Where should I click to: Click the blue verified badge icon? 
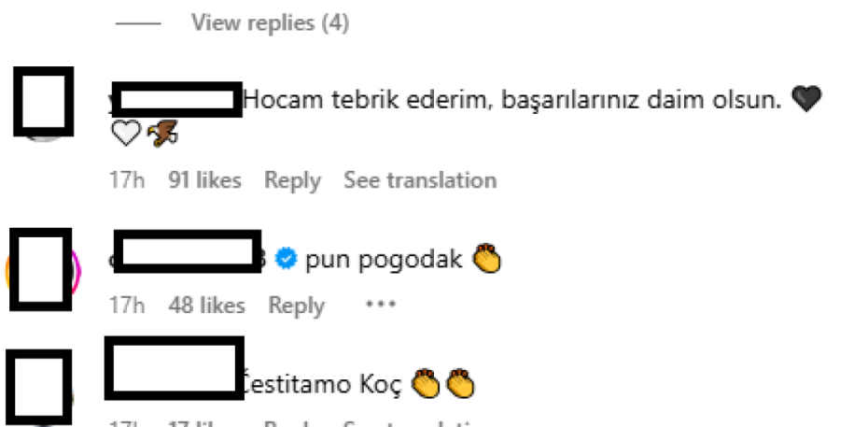pos(287,259)
